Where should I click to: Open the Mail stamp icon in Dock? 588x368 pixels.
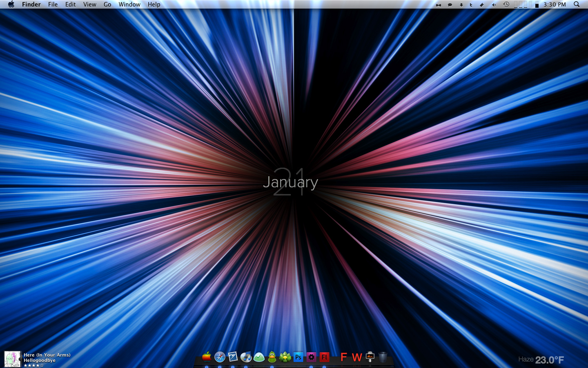(233, 357)
